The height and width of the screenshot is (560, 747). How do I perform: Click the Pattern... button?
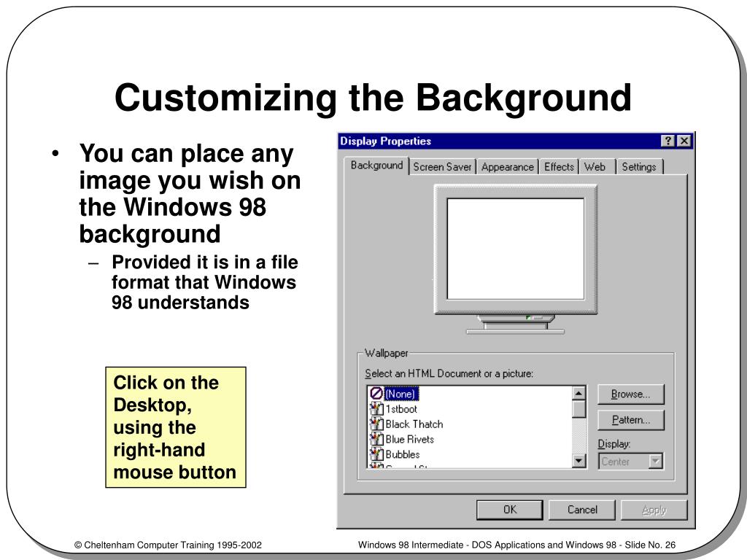tap(631, 420)
